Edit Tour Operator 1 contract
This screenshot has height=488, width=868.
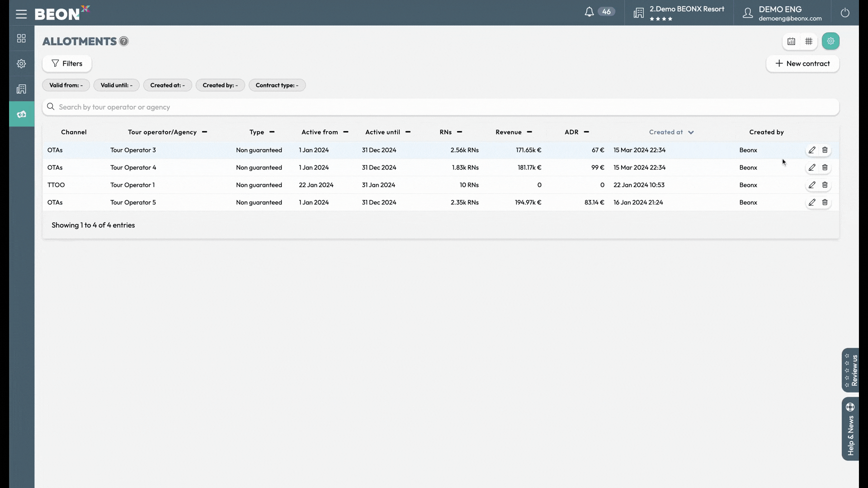tap(812, 185)
